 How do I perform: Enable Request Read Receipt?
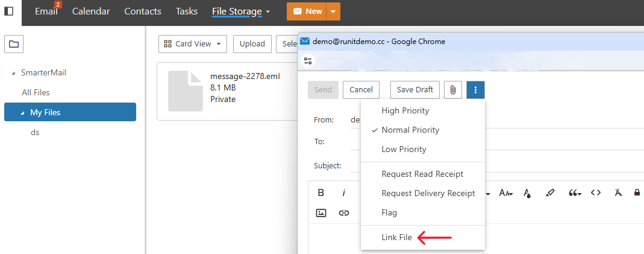tap(422, 174)
